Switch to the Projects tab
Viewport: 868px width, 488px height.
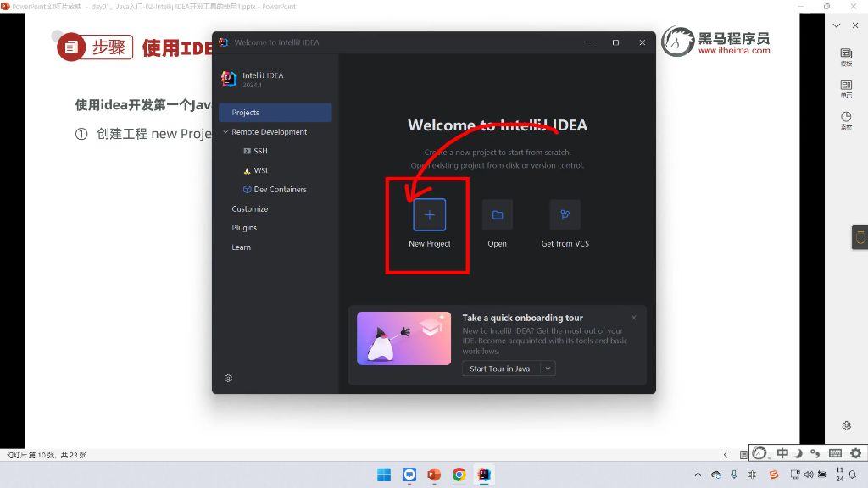coord(275,113)
